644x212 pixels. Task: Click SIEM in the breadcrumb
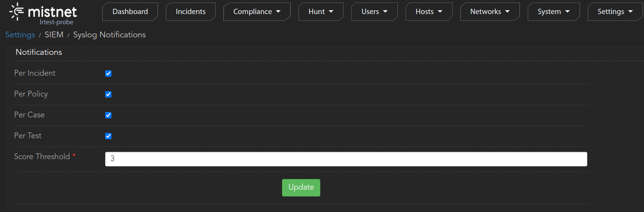coord(54,35)
